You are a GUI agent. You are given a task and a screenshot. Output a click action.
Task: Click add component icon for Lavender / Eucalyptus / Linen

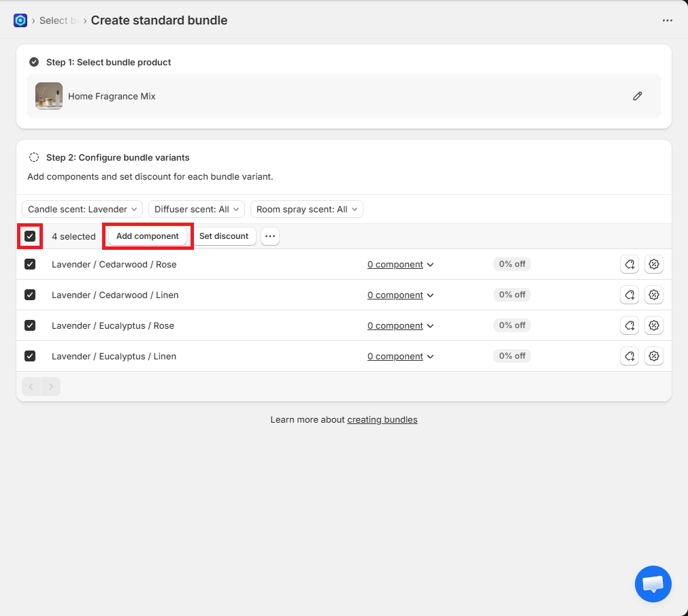coord(629,356)
